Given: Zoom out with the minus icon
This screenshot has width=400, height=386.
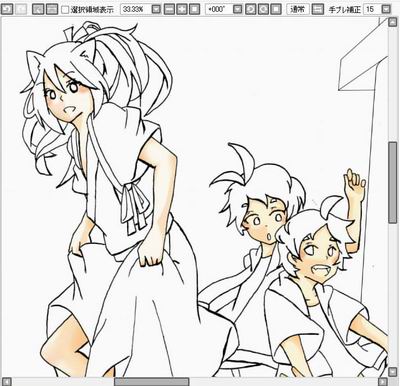Looking at the screenshot, I should pyautogui.click(x=170, y=9).
